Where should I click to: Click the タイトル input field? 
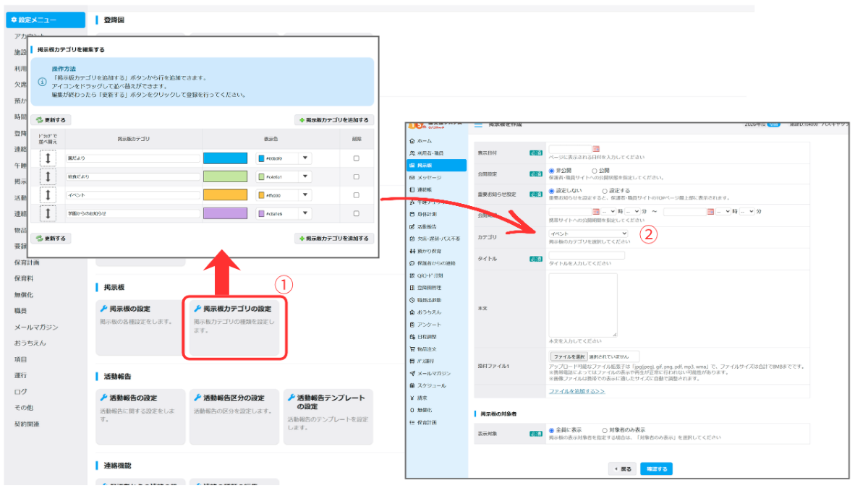pyautogui.click(x=587, y=255)
